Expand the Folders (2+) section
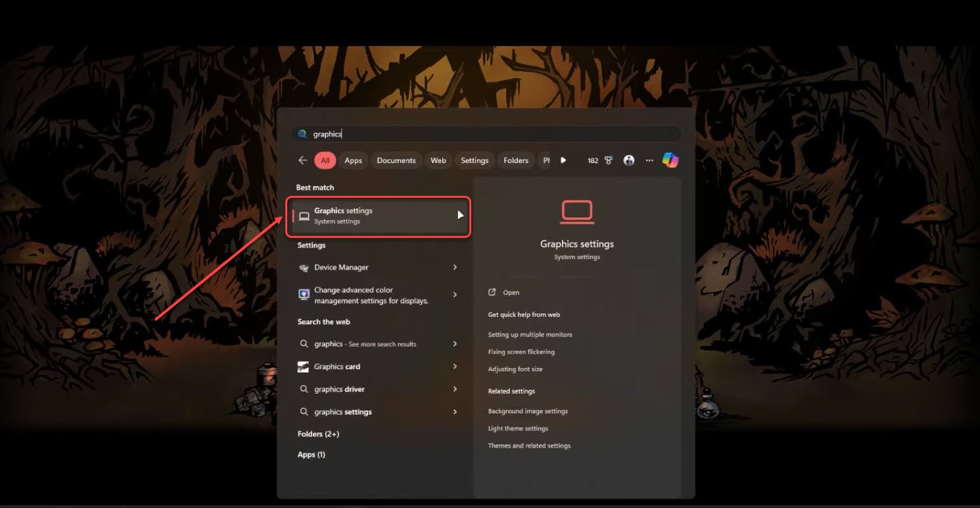Image resolution: width=980 pixels, height=508 pixels. tap(318, 434)
